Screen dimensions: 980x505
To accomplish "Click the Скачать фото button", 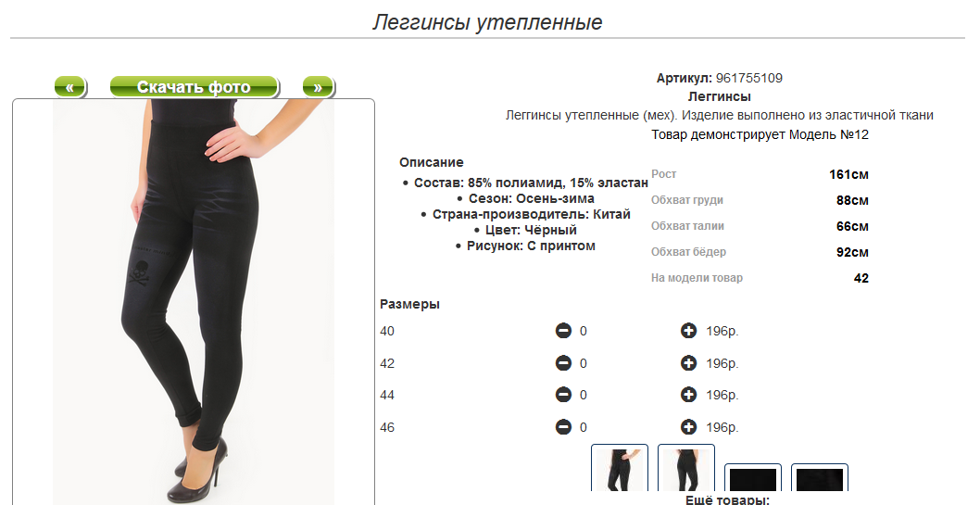I will pos(194,87).
